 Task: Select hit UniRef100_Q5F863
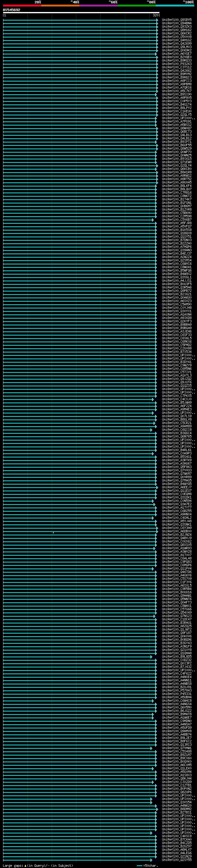pyautogui.click(x=177, y=467)
